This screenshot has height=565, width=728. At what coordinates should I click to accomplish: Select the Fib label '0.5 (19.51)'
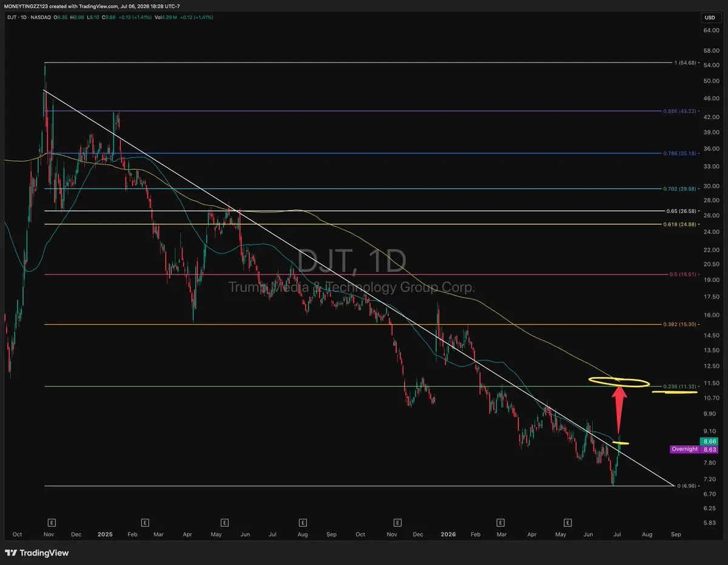click(682, 274)
